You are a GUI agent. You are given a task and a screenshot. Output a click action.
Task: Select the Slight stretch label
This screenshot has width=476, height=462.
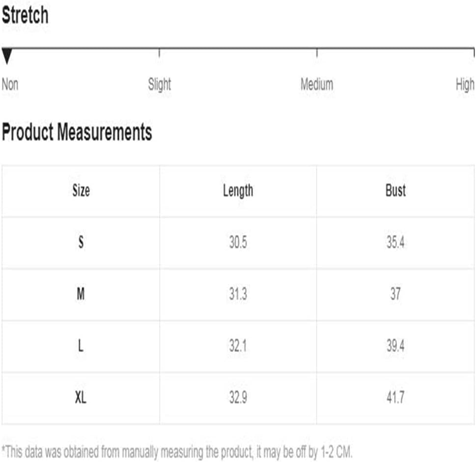pyautogui.click(x=159, y=84)
